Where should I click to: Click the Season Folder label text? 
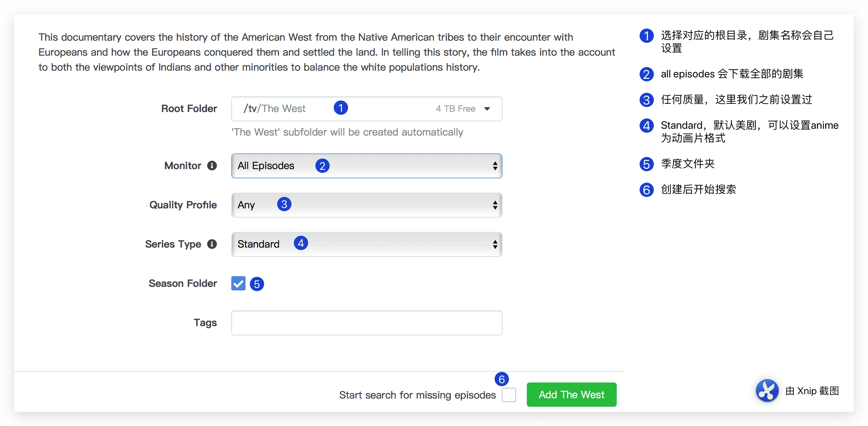click(183, 283)
